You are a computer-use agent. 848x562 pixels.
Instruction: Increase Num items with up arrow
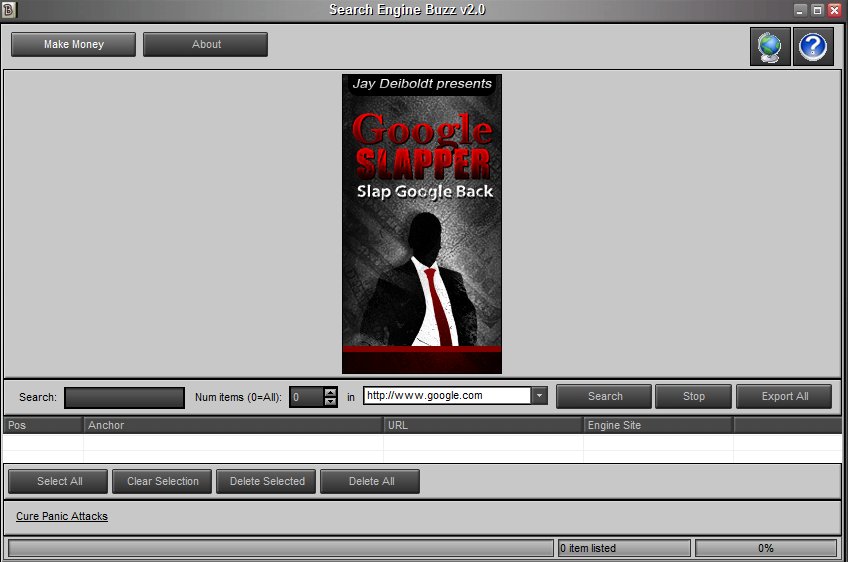pos(330,392)
